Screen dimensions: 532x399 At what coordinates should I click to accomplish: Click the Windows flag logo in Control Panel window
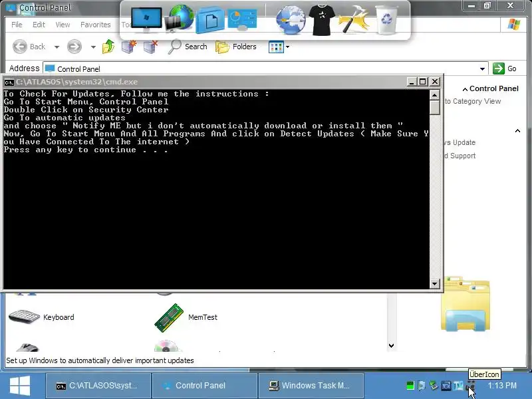pyautogui.click(x=514, y=25)
